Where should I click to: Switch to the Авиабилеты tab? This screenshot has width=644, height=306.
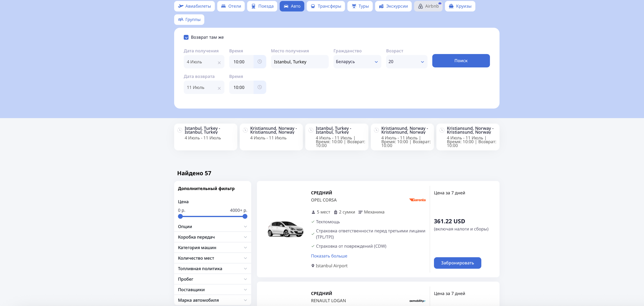pos(194,6)
